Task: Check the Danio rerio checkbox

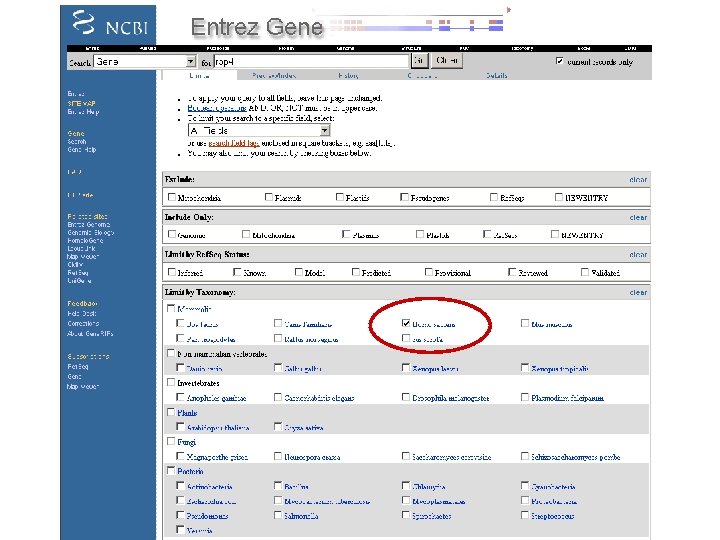Action: click(x=180, y=367)
